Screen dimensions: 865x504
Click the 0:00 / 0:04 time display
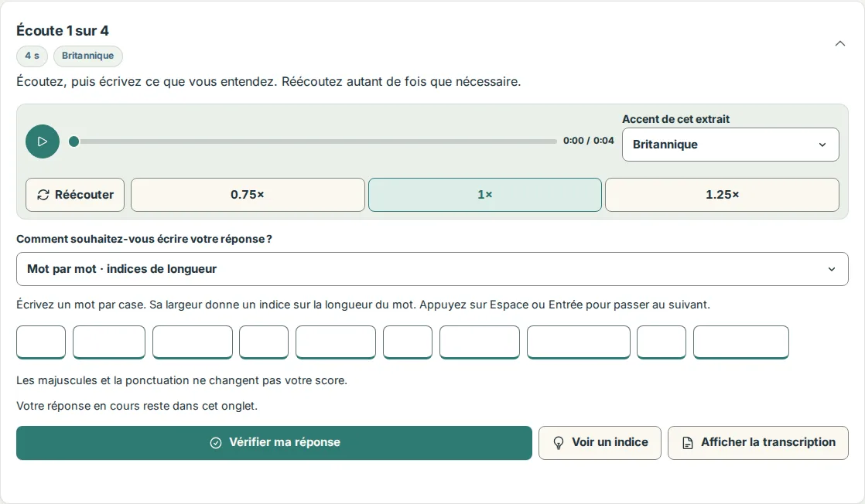point(588,141)
